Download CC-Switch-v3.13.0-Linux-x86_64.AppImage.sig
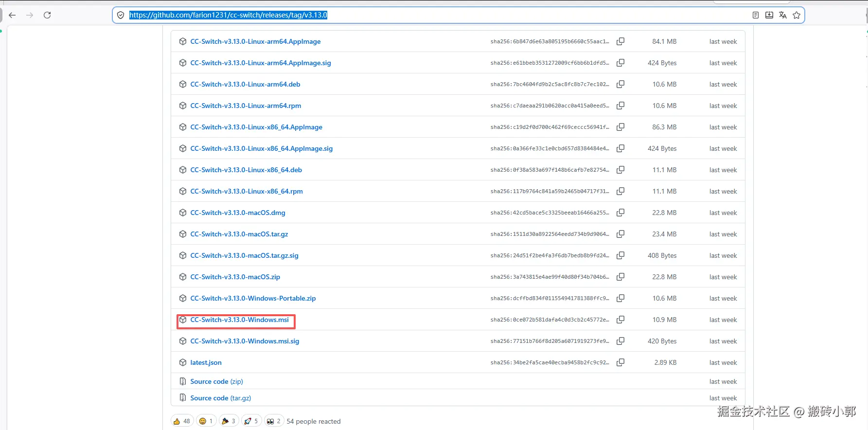The height and width of the screenshot is (430, 868). [x=262, y=148]
